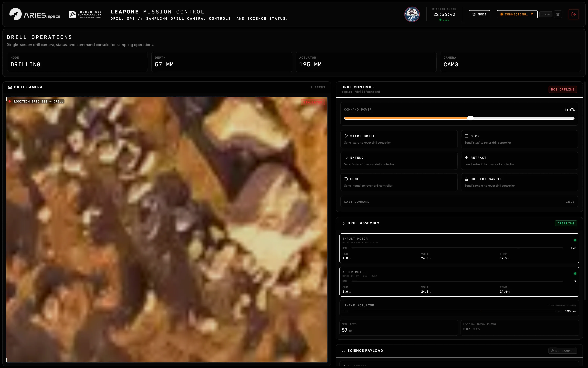
Task: Send the Home command
Action: (x=399, y=182)
